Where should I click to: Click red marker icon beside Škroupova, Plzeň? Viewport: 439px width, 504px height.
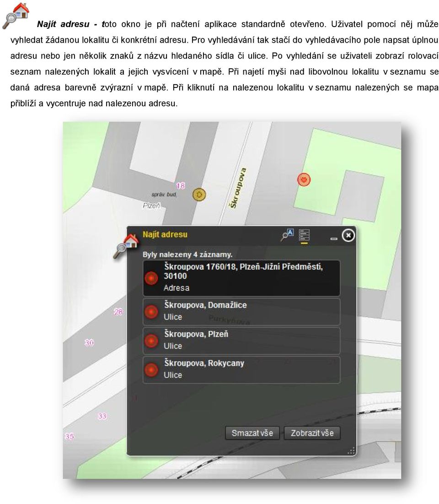[x=151, y=341]
